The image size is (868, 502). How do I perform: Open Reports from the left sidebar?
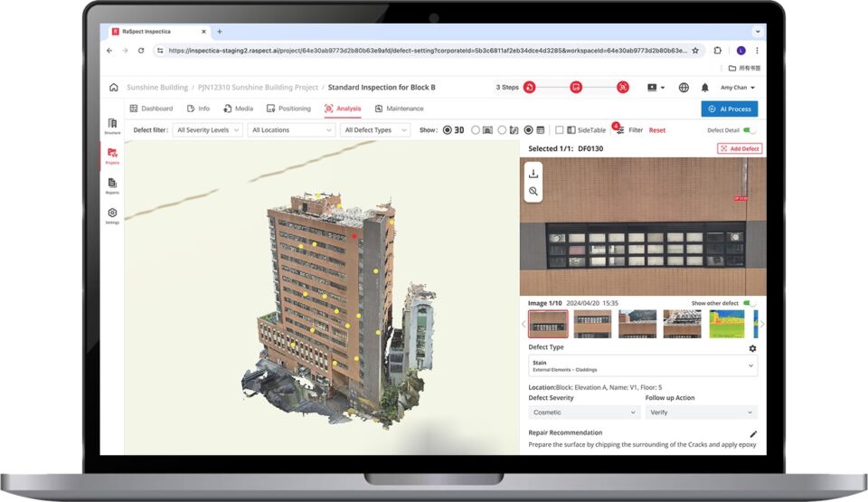tap(112, 185)
